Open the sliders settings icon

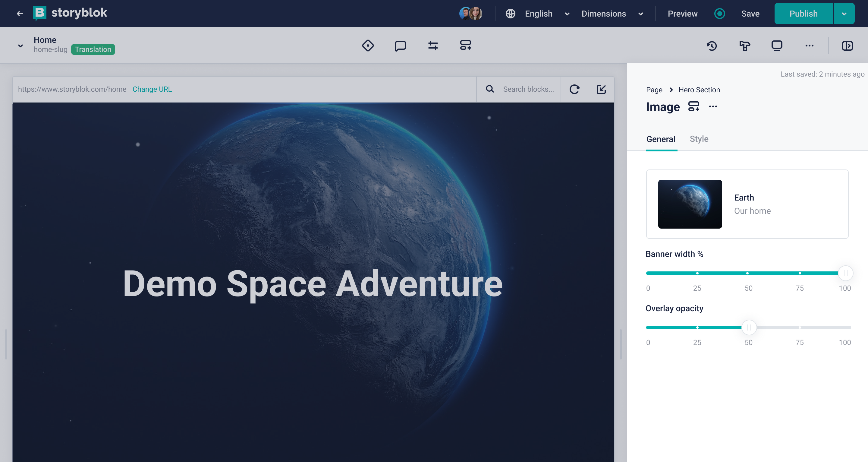pyautogui.click(x=433, y=46)
